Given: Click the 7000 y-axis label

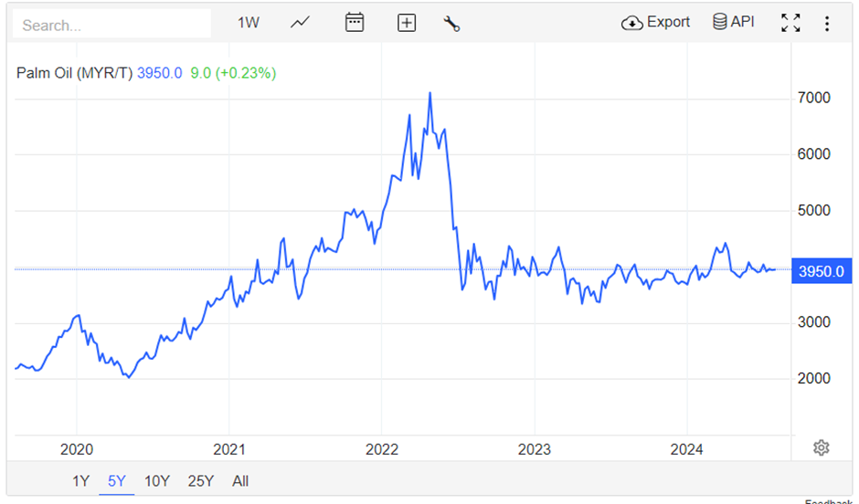Looking at the screenshot, I should pos(814,98).
